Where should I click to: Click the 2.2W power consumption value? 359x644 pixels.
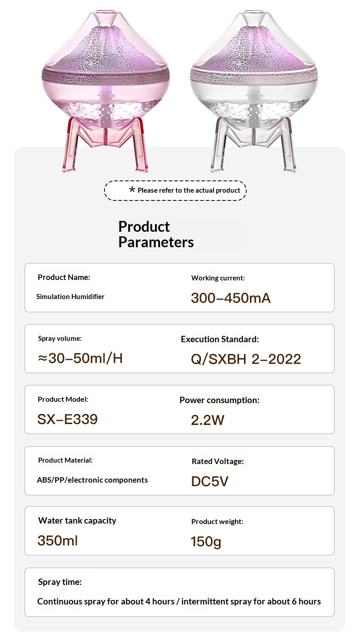tap(208, 420)
